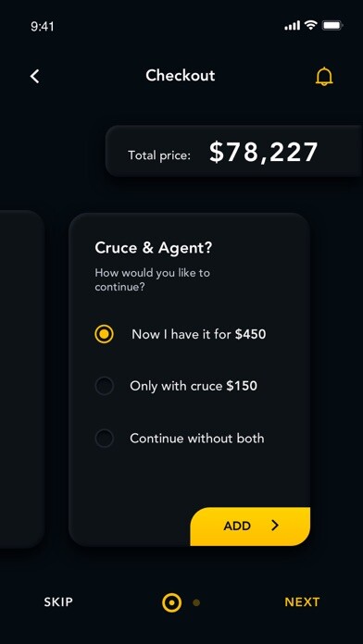
Task: Tap the Wi-Fi status icon
Action: (311, 26)
